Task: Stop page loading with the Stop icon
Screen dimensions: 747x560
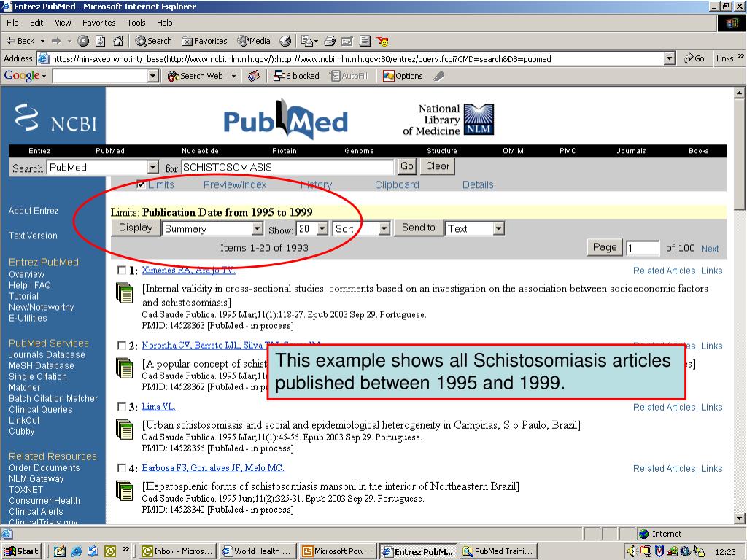Action: (x=83, y=41)
